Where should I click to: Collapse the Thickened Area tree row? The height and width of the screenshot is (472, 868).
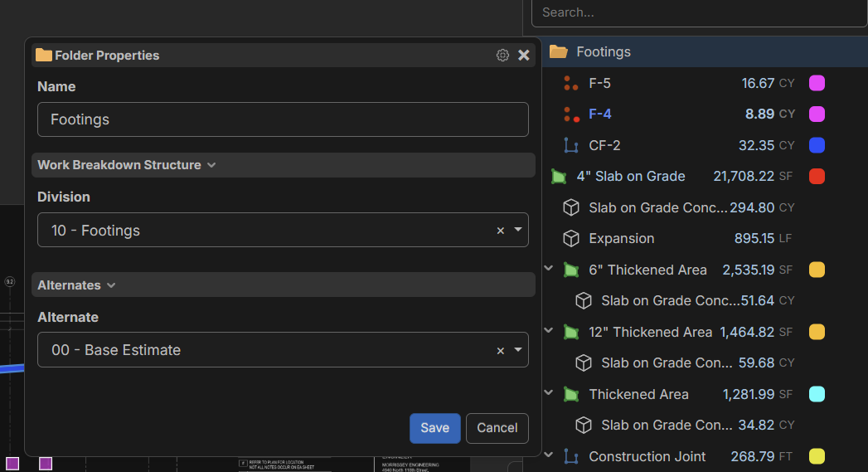[x=548, y=393]
